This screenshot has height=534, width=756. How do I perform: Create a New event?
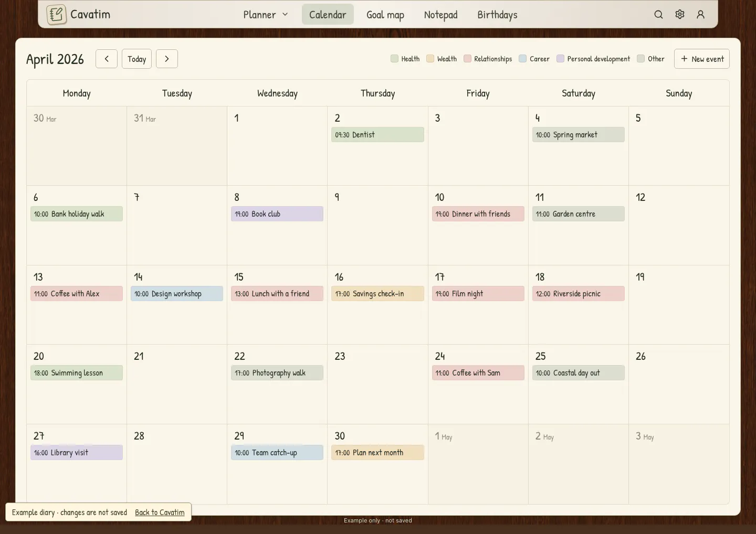[702, 59]
